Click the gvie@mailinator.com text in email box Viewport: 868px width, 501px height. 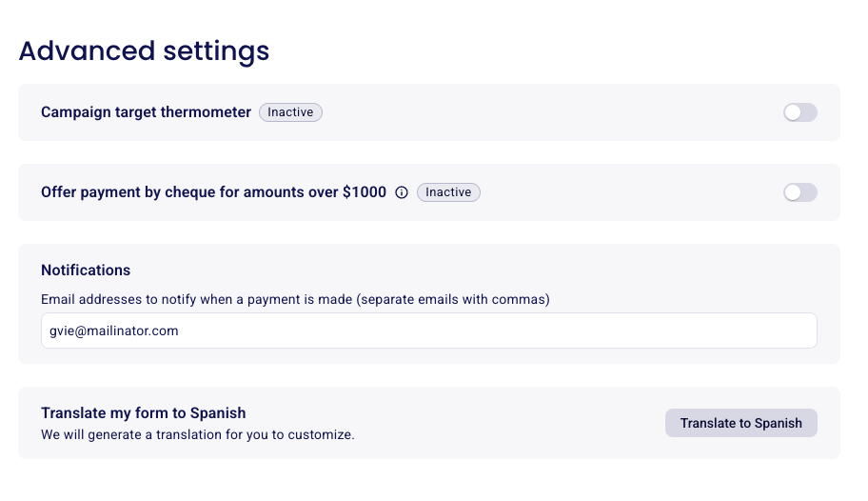(x=114, y=331)
